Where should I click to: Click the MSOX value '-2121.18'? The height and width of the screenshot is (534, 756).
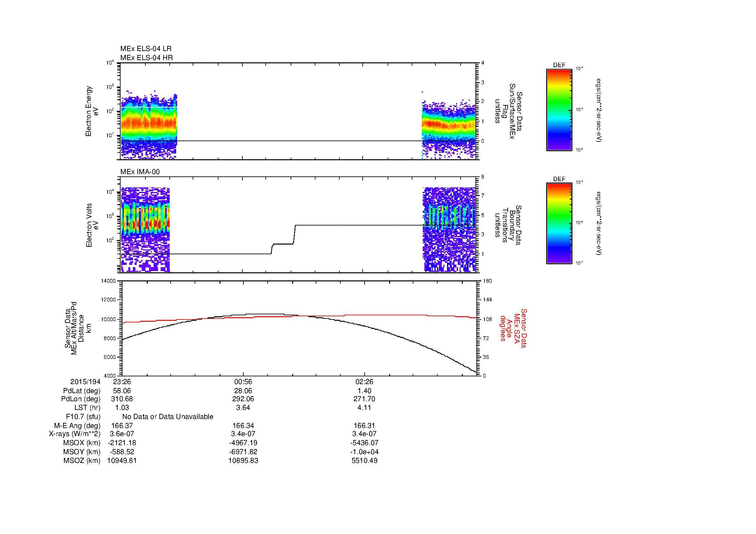coord(122,443)
